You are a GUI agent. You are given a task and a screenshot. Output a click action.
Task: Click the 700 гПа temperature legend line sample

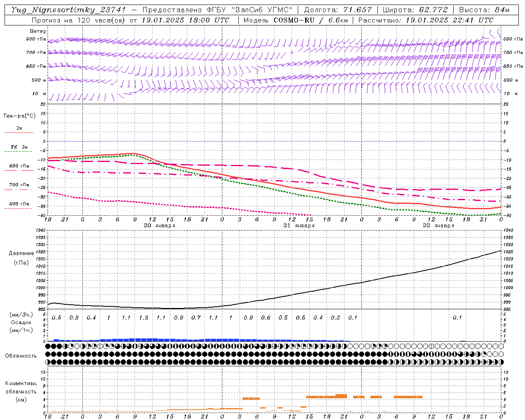(19, 189)
